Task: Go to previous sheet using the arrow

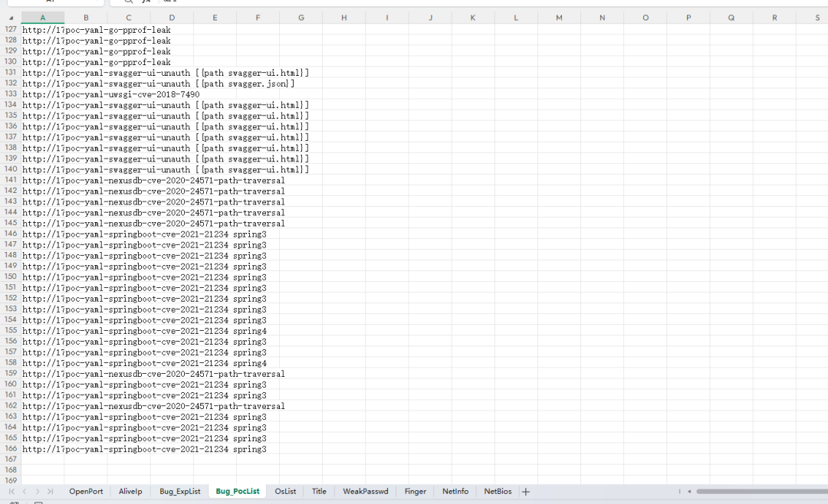Action: click(x=25, y=491)
